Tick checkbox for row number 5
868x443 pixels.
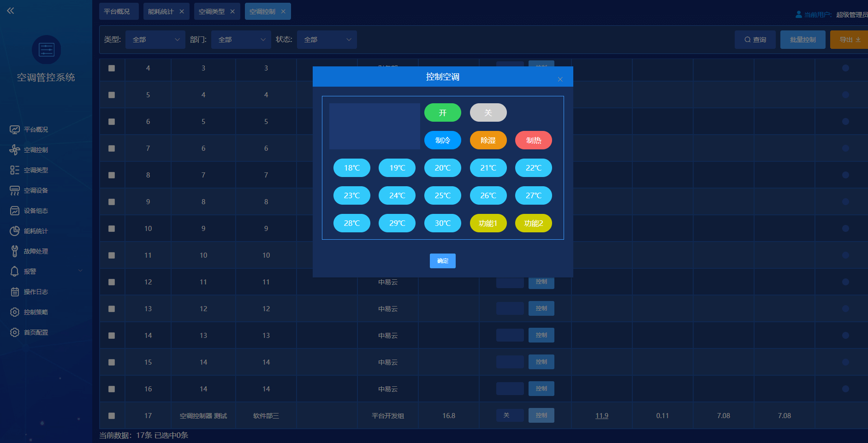pos(112,95)
